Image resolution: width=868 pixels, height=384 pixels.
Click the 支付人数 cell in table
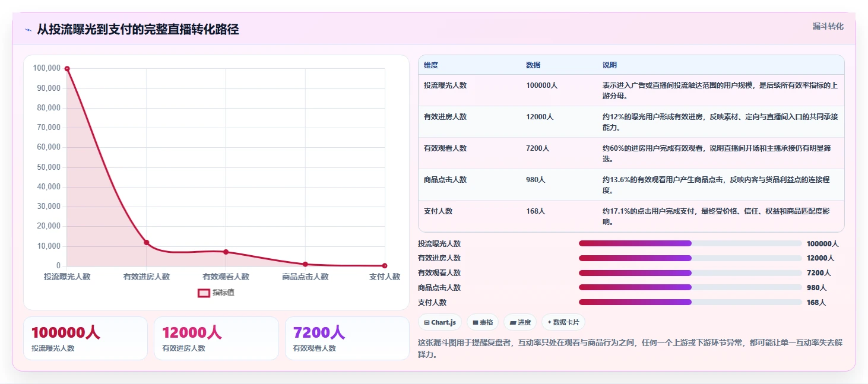(x=438, y=211)
